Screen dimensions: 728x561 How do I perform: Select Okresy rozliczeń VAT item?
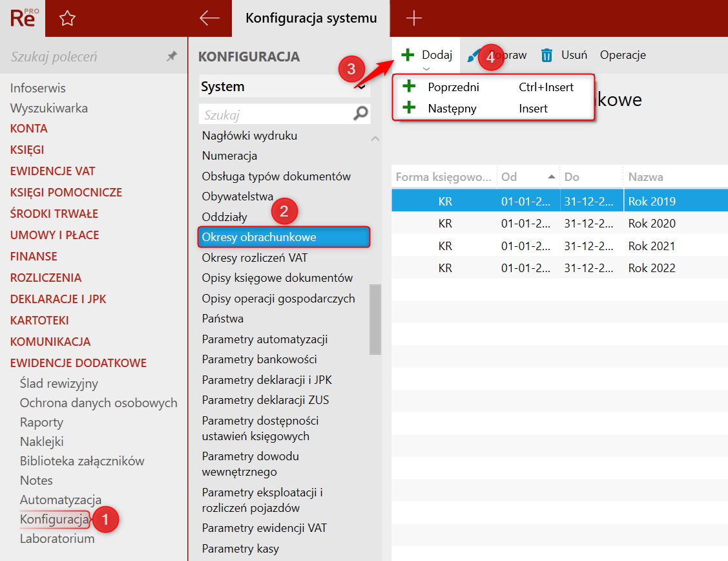pyautogui.click(x=255, y=258)
